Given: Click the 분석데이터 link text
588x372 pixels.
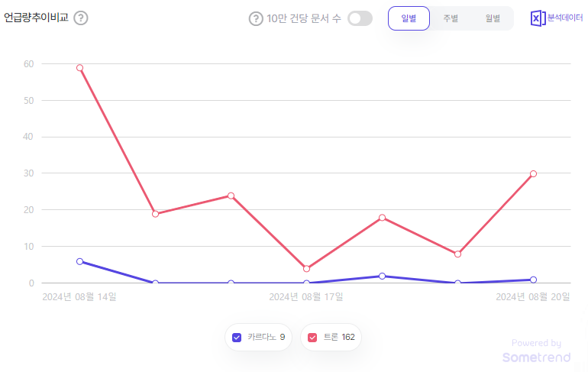Looking at the screenshot, I should (565, 18).
